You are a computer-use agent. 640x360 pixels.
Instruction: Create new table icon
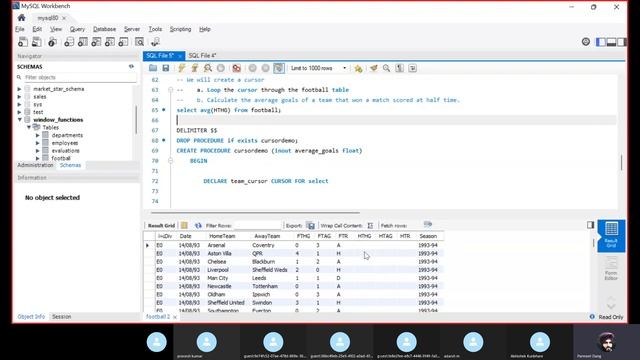click(x=82, y=42)
